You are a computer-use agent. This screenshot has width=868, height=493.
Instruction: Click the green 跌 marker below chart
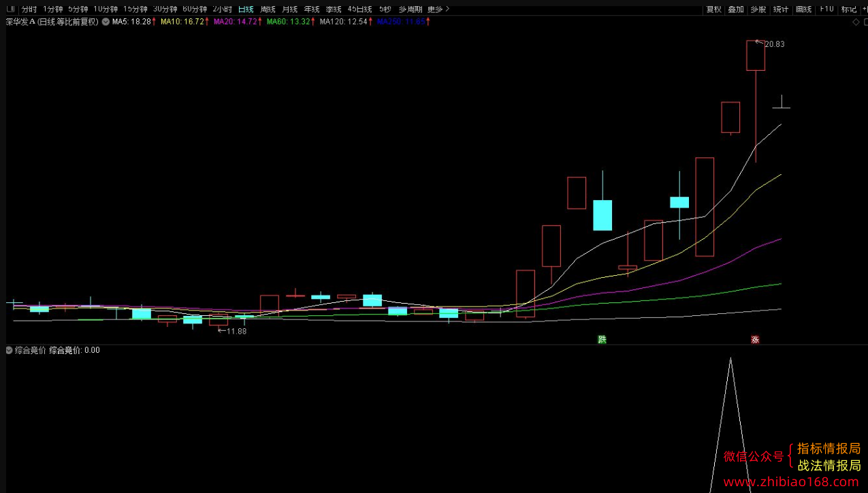pyautogui.click(x=602, y=339)
